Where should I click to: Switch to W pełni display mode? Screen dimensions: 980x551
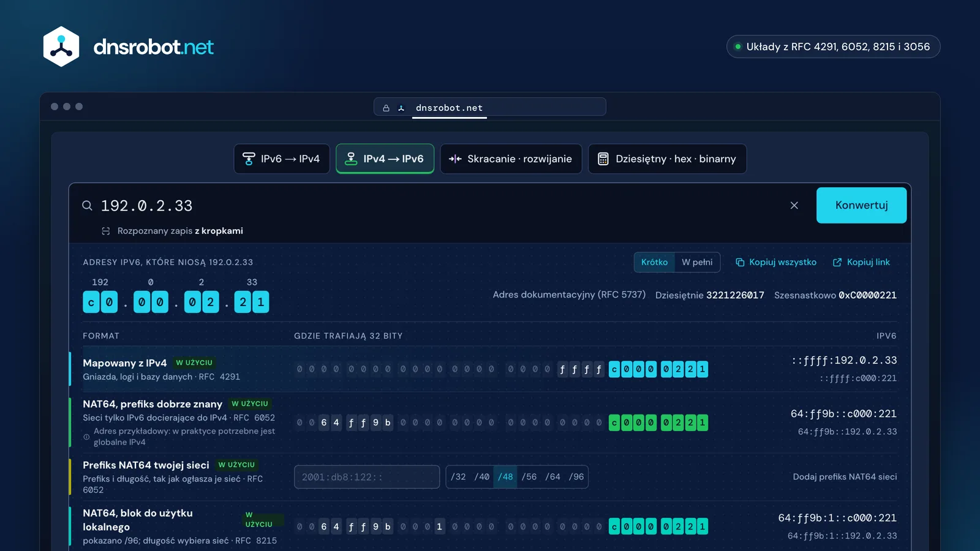(697, 262)
